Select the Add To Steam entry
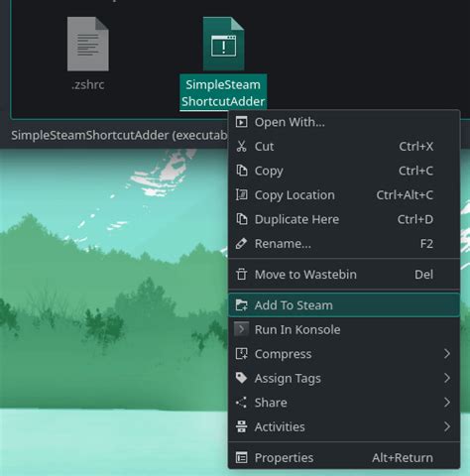The image size is (470, 476). pos(344,305)
